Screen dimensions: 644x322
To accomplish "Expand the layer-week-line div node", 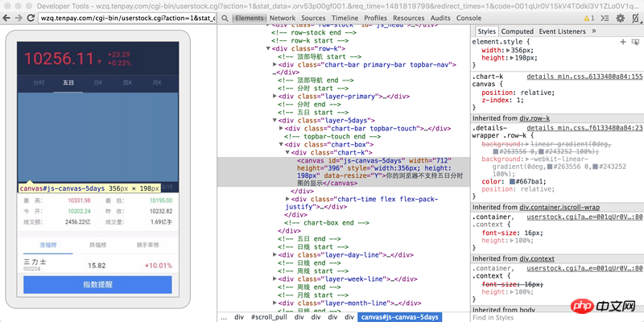I will click(x=275, y=279).
